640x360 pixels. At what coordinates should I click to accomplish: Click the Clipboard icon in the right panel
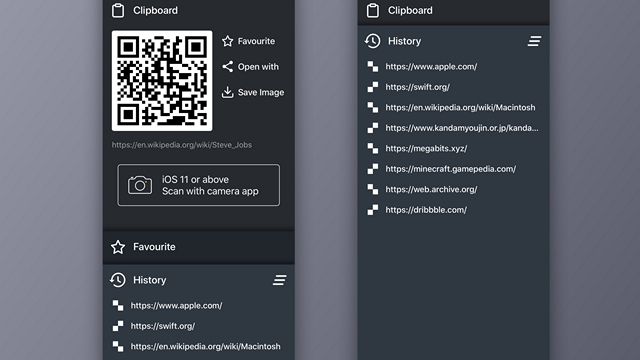tap(373, 10)
